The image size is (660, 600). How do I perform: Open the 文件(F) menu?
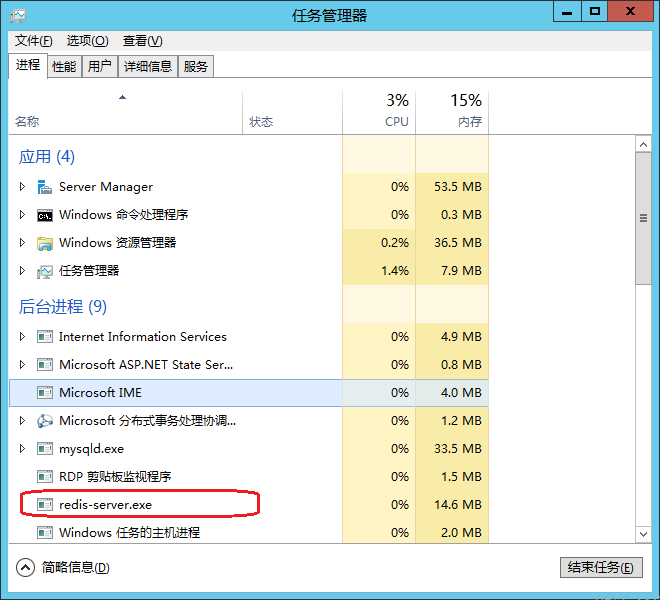pyautogui.click(x=34, y=41)
